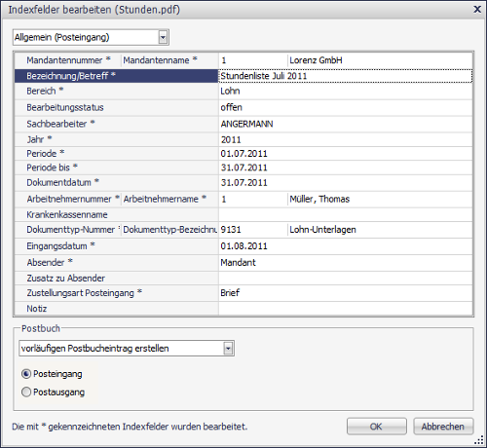Open the vorläufigen Postbucheintrag erstellen dropdown
487x448 pixels.
[228, 349]
